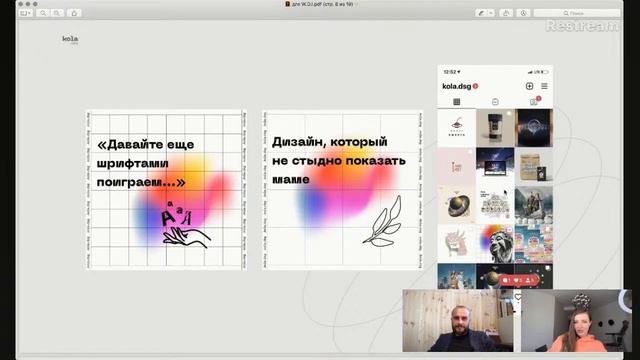Click the leaf branch line drawing
Screen dimensions: 640x360
click(x=382, y=222)
